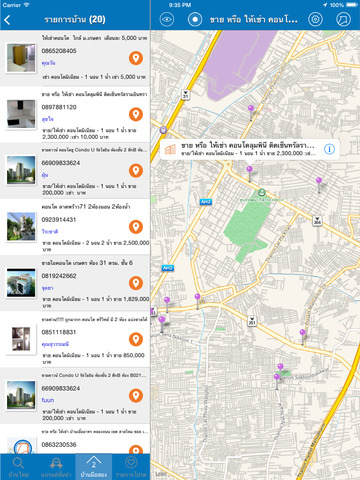Image resolution: width=360 pixels, height=480 pixels.
Task: Open the highlighted second-hand house tab
Action: [x=94, y=467]
